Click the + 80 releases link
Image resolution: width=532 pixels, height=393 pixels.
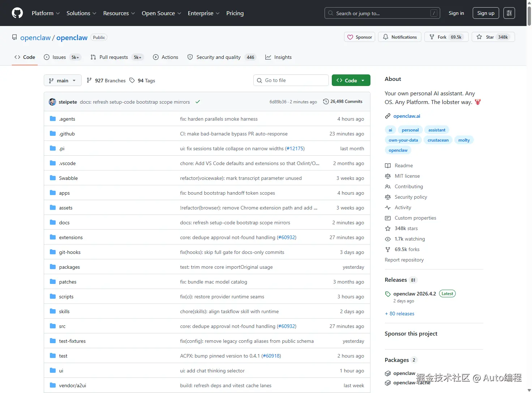[400, 314]
